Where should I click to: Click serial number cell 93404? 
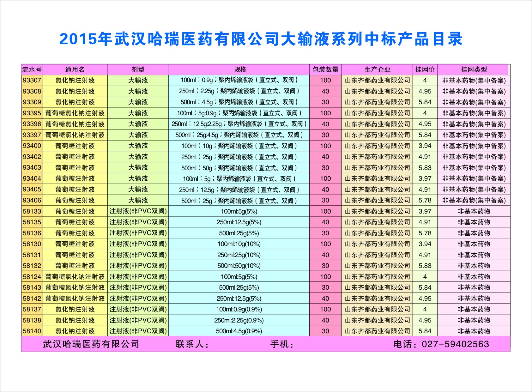point(32,178)
